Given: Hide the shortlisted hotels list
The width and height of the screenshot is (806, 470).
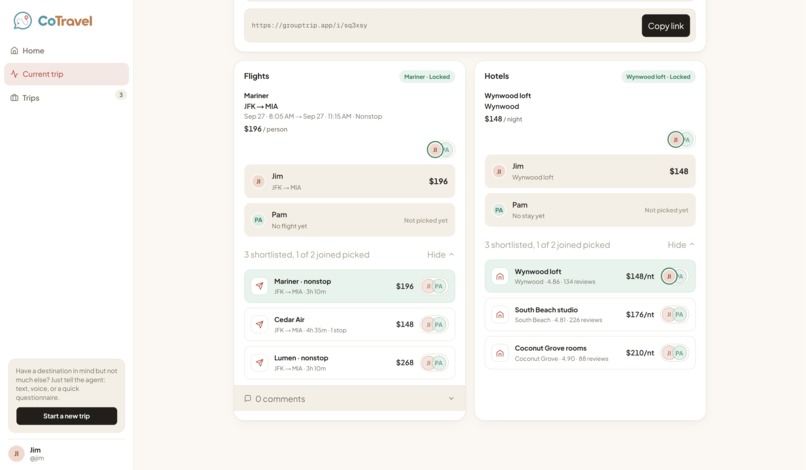Looking at the screenshot, I should [x=681, y=245].
